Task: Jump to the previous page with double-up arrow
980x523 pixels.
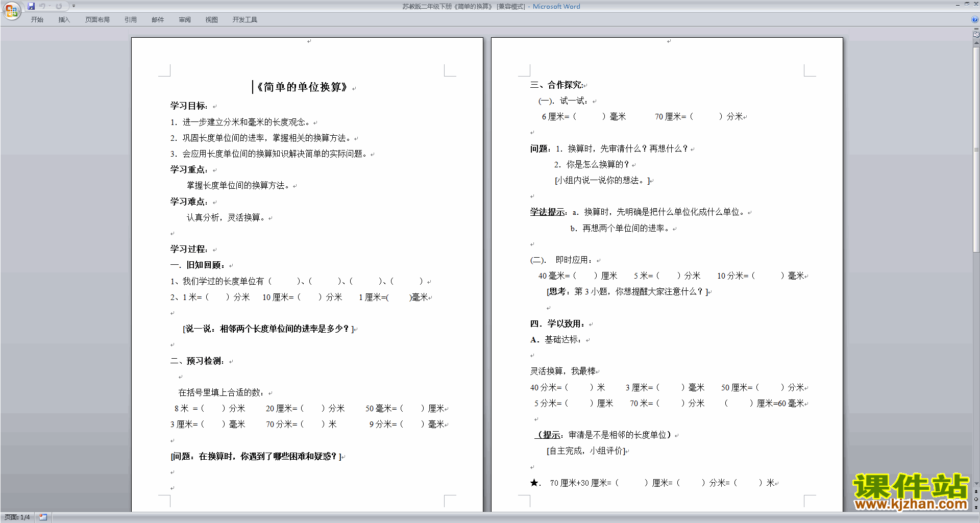Action: pos(976,491)
